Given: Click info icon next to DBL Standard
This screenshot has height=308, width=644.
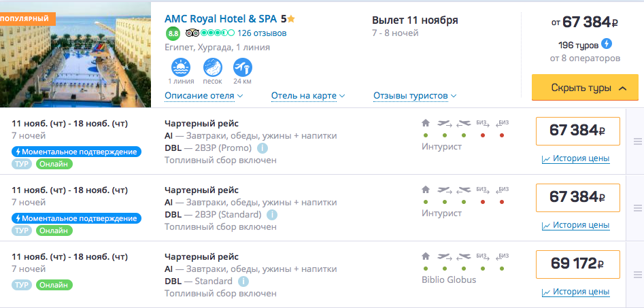Looking at the screenshot, I should click(x=243, y=281).
